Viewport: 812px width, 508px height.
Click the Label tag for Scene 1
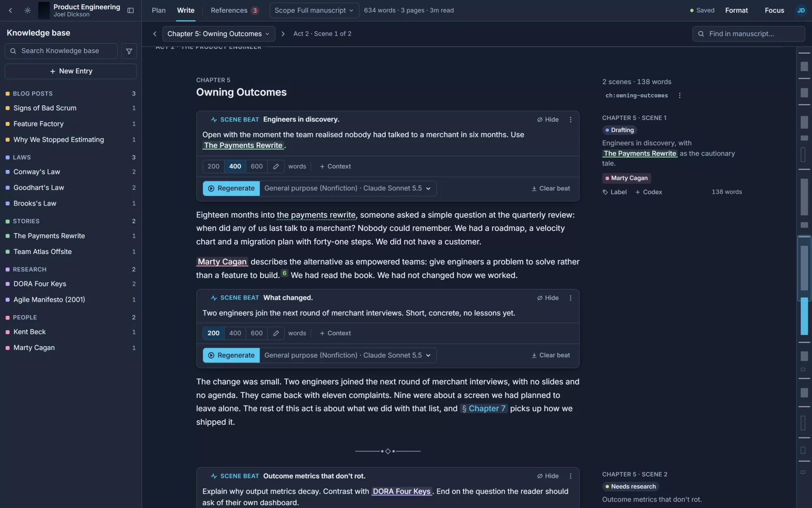coord(615,192)
